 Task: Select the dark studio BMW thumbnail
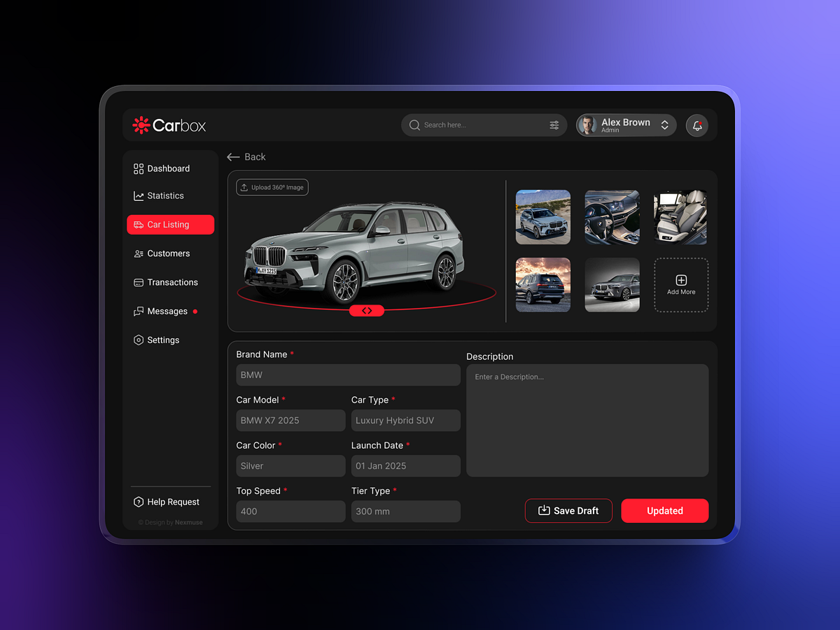[x=612, y=285]
